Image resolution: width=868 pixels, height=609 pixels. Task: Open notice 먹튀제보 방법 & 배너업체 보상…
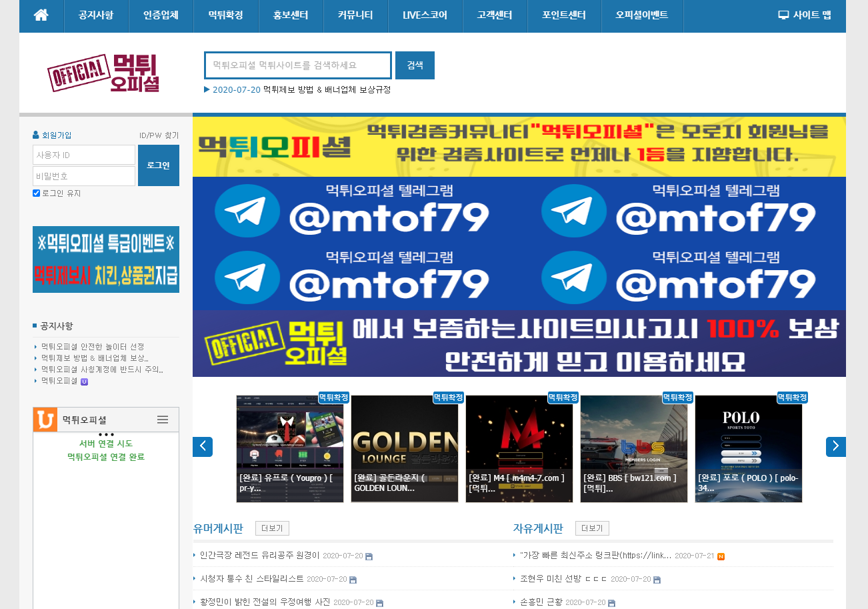pyautogui.click(x=95, y=358)
